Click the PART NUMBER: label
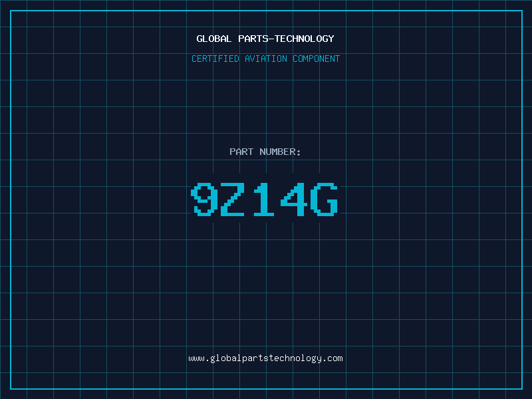 click(265, 152)
